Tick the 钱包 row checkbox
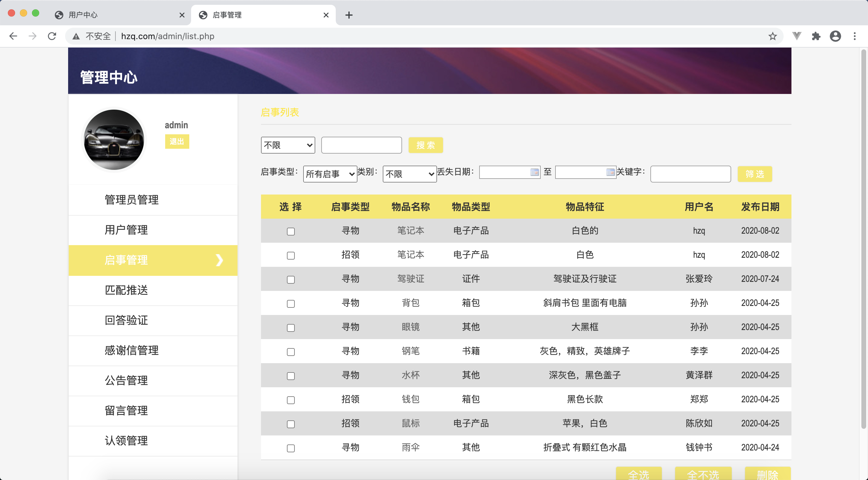Image resolution: width=868 pixels, height=480 pixels. pyautogui.click(x=291, y=400)
